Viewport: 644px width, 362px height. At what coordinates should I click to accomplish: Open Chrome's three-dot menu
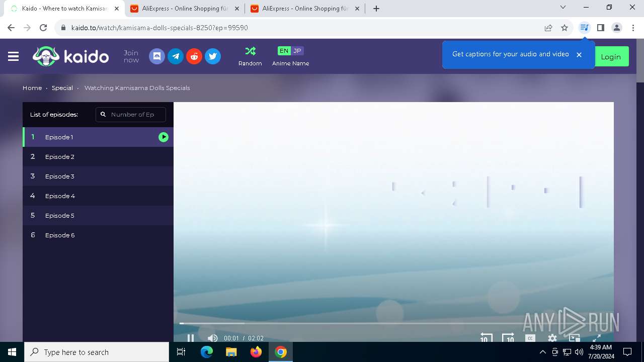pyautogui.click(x=632, y=28)
